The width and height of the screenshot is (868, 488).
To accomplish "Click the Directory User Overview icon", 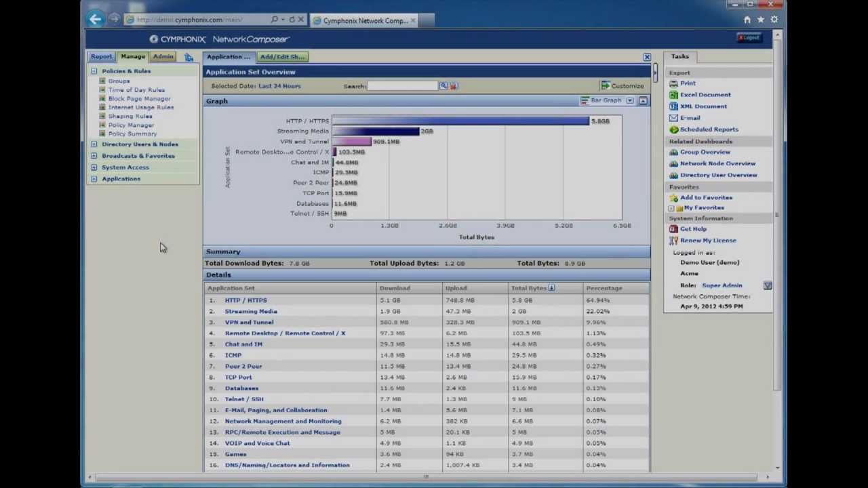I will pyautogui.click(x=673, y=175).
